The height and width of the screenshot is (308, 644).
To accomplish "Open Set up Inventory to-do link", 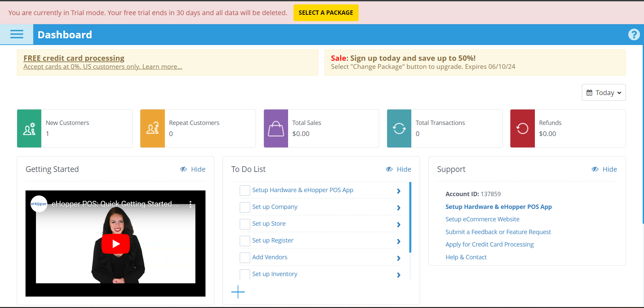I will pyautogui.click(x=275, y=274).
